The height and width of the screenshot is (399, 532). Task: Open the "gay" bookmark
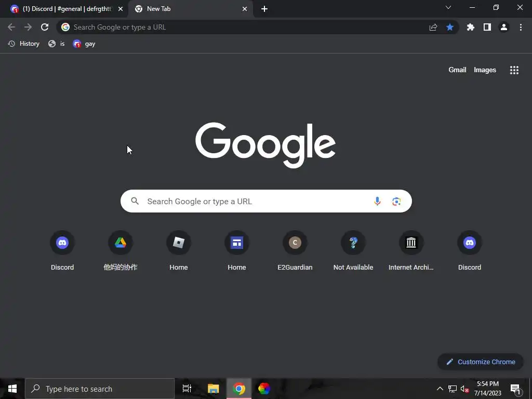(84, 44)
